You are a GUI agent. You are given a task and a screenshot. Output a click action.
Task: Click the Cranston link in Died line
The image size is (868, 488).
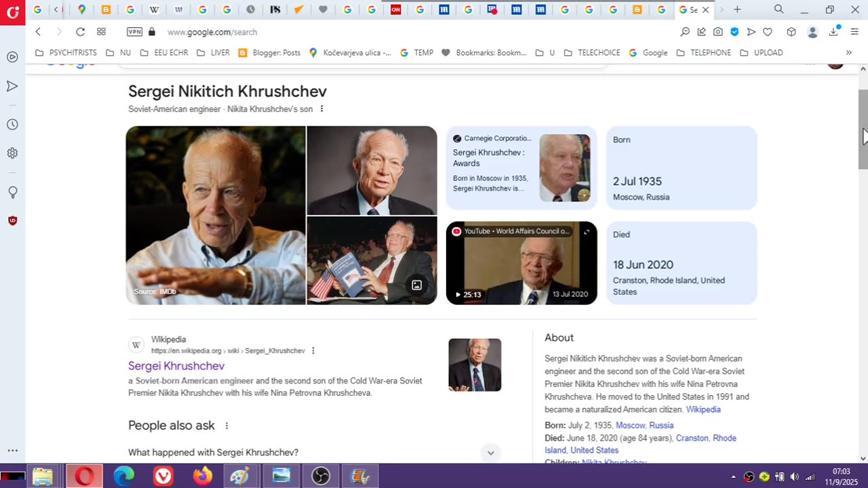pyautogui.click(x=692, y=439)
